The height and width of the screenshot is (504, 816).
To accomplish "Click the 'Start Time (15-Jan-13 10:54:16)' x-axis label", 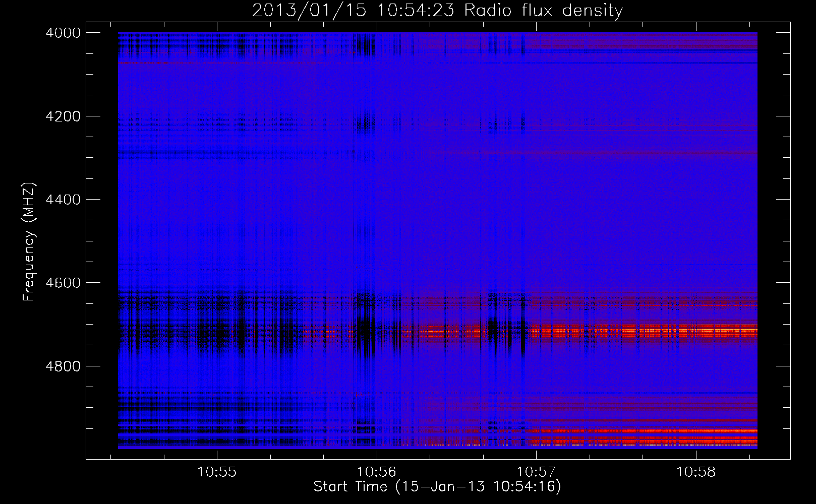I will click(x=437, y=486).
